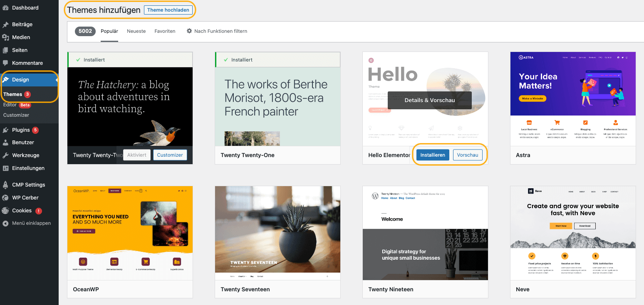Image resolution: width=644 pixels, height=305 pixels.
Task: Collapse the menu via Menü einklappen label
Action: click(32, 223)
